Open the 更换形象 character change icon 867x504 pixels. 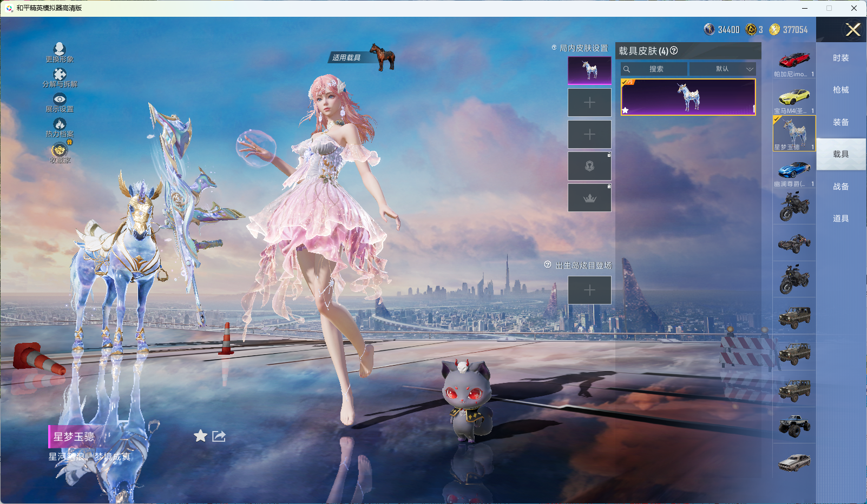pos(60,50)
